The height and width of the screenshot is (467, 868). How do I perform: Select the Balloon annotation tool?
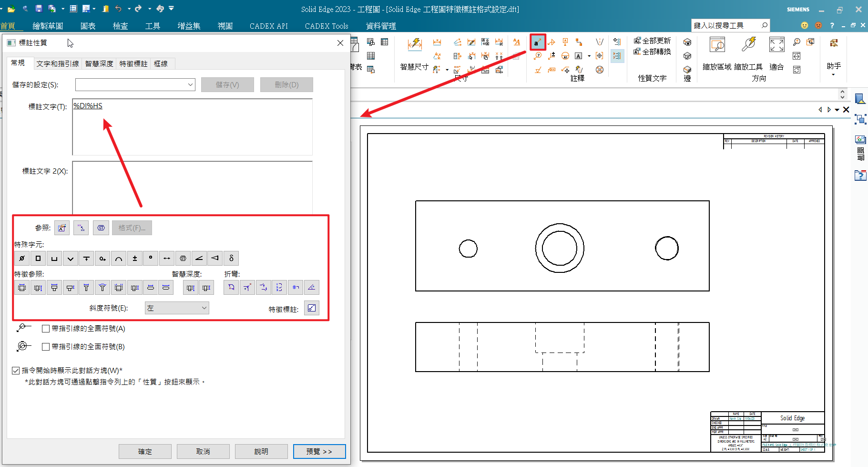538,56
